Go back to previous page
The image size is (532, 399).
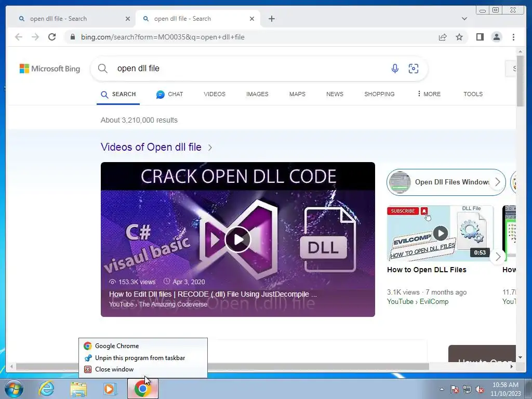click(x=19, y=37)
